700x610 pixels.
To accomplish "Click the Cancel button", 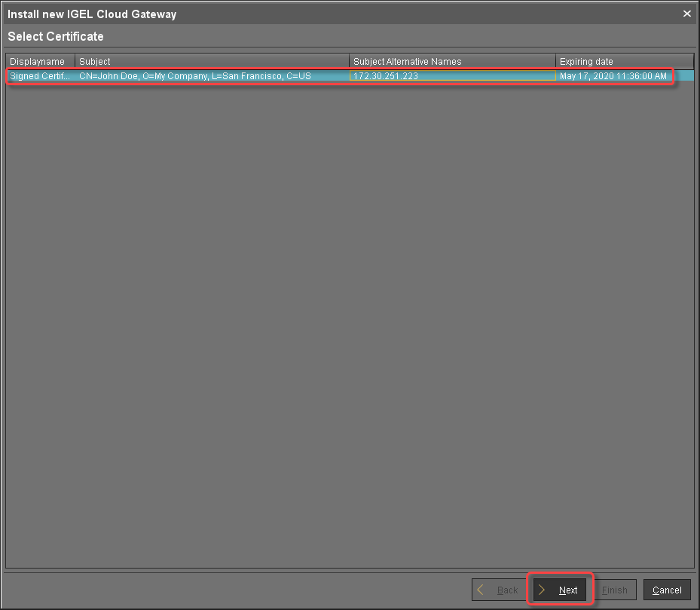I will pyautogui.click(x=666, y=590).
